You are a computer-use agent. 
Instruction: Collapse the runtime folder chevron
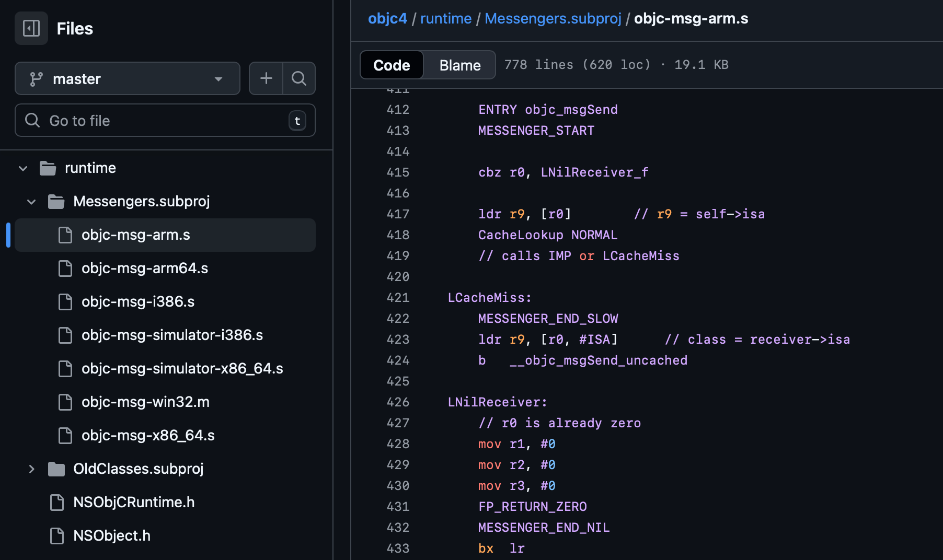[23, 168]
